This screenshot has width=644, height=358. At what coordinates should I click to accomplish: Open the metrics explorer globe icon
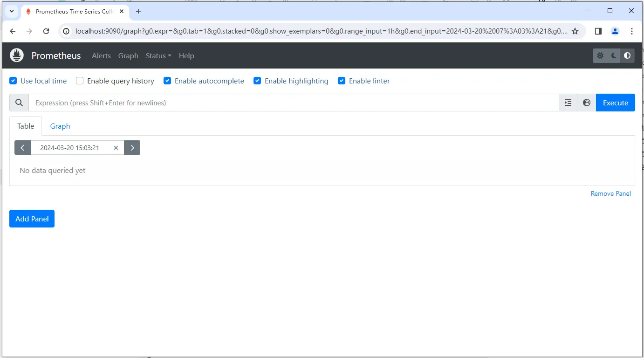(586, 103)
